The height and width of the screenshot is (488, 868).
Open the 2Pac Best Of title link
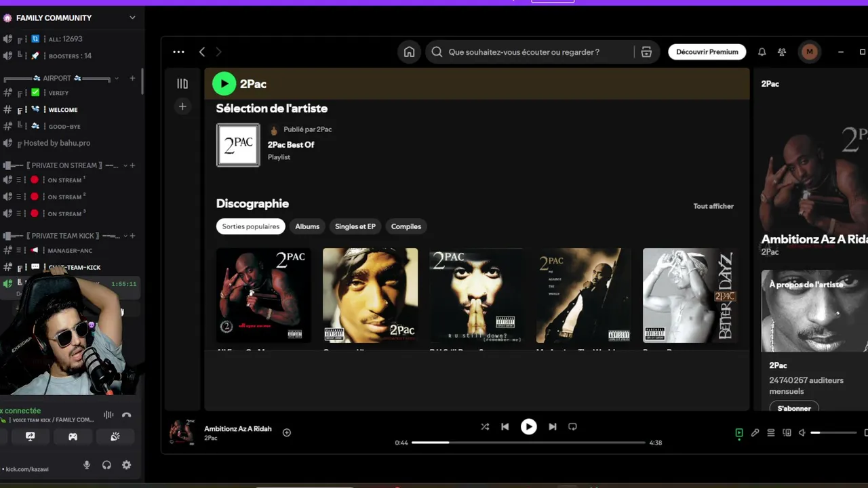[x=291, y=144]
